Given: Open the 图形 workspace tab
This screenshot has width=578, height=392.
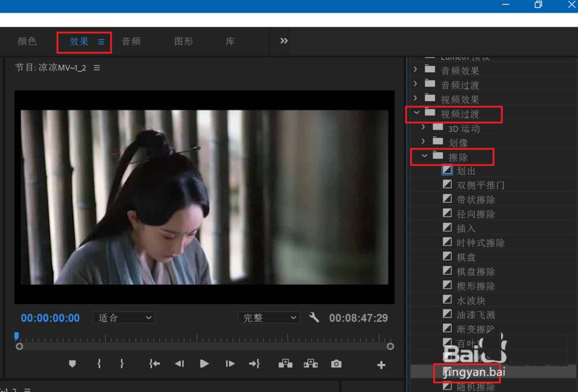Looking at the screenshot, I should pyautogui.click(x=184, y=41).
